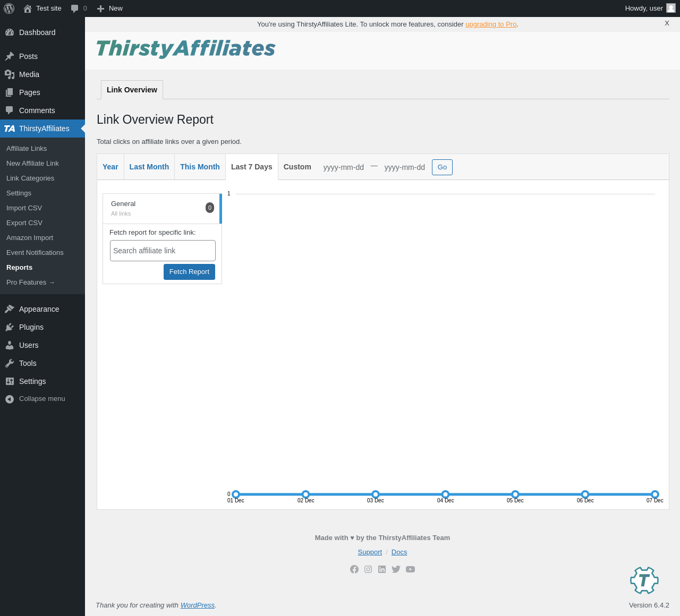This screenshot has height=616, width=680.
Task: Click the Search affiliate link field
Action: (163, 251)
